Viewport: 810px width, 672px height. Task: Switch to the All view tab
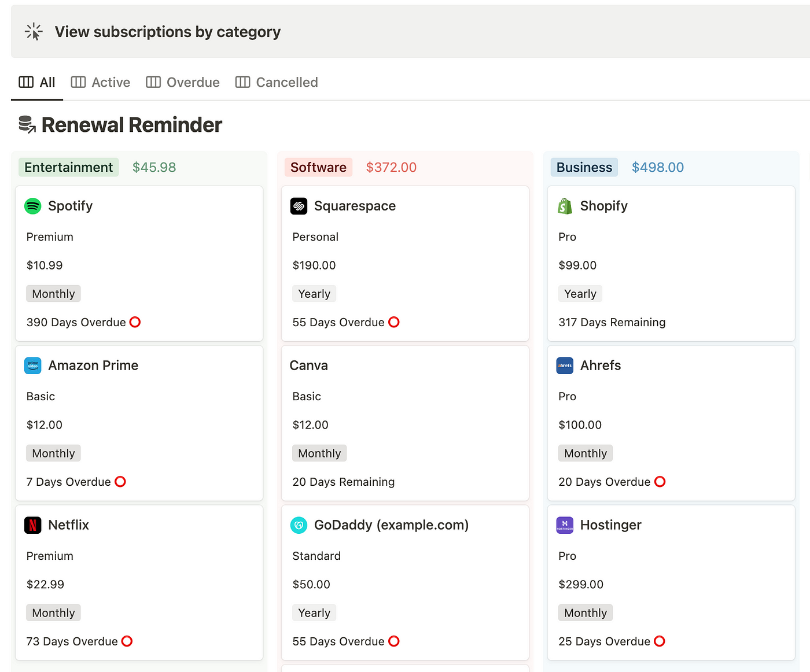point(37,82)
